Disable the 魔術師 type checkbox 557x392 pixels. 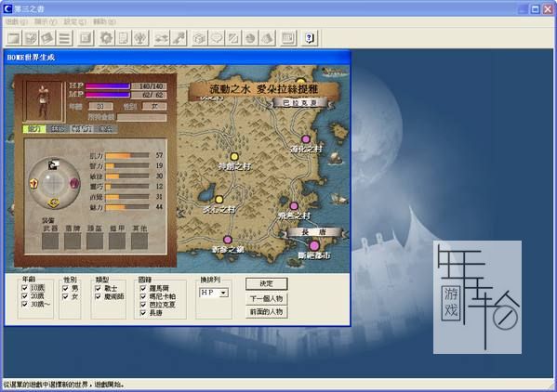click(x=98, y=296)
